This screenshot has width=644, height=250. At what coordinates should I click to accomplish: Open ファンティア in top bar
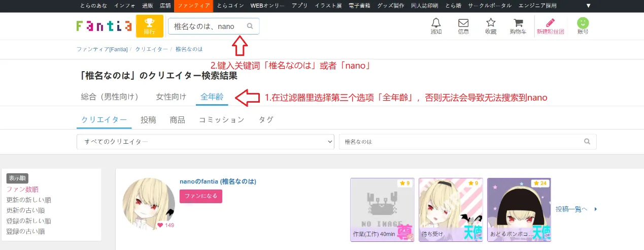tap(194, 6)
